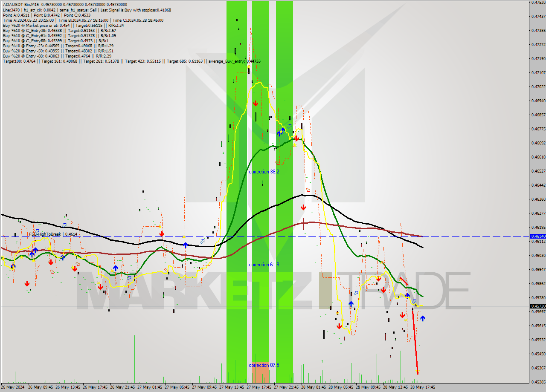Select the 'Buy %10 @ C_Entry61' line
The width and height of the screenshot is (546, 392).
[59, 35]
